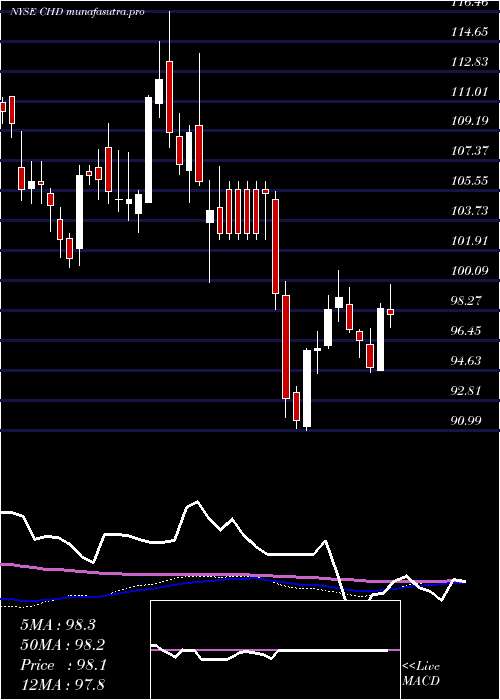Click the 5MA : 98.3 reading
This screenshot has width=500, height=700.
pyautogui.click(x=58, y=625)
